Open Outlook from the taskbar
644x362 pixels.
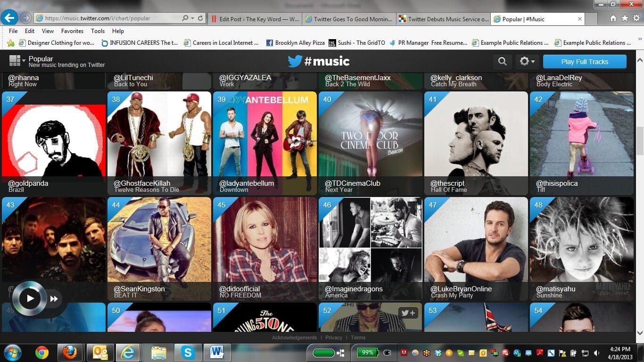[100, 353]
